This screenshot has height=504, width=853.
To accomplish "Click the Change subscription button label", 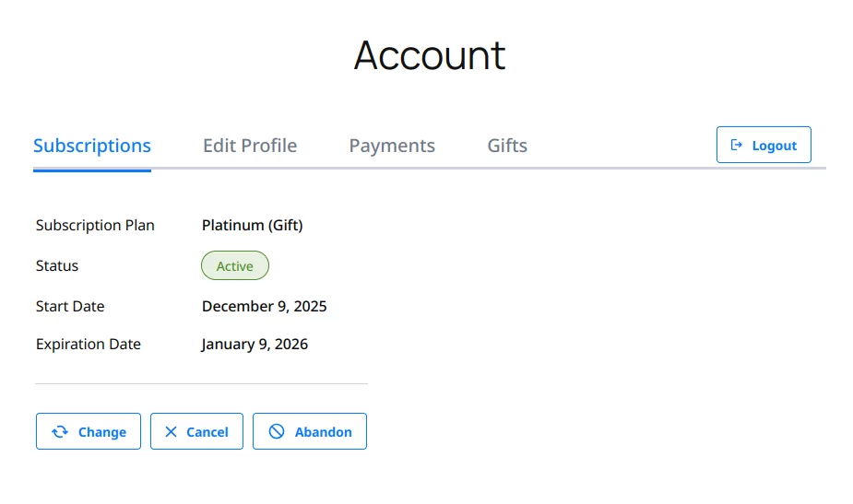I will coord(102,432).
